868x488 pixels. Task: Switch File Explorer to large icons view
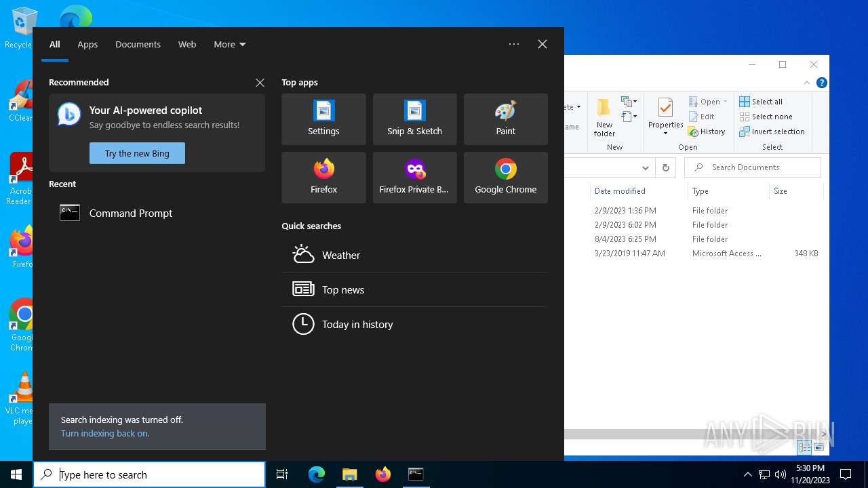[818, 447]
